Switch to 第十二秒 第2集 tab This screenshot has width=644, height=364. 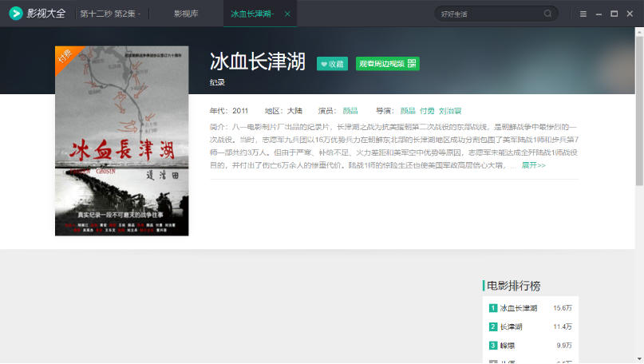coord(109,14)
